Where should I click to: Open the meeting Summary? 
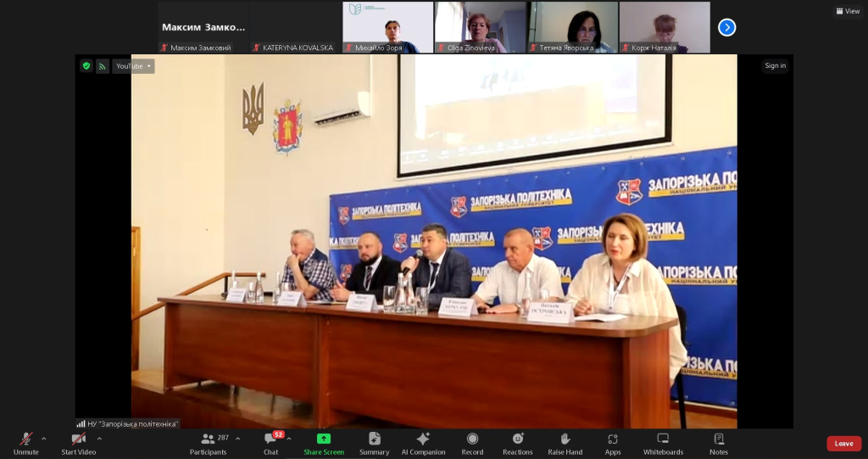pyautogui.click(x=374, y=444)
